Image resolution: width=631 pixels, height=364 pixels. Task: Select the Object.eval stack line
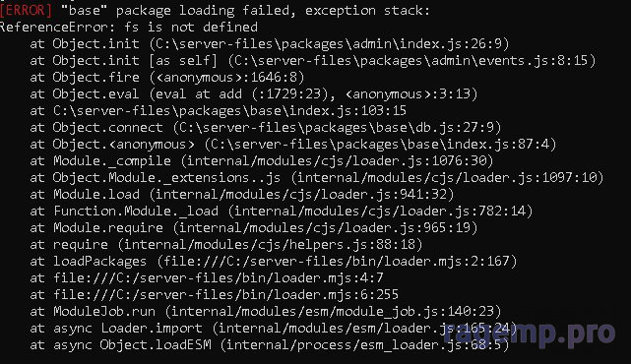click(254, 94)
